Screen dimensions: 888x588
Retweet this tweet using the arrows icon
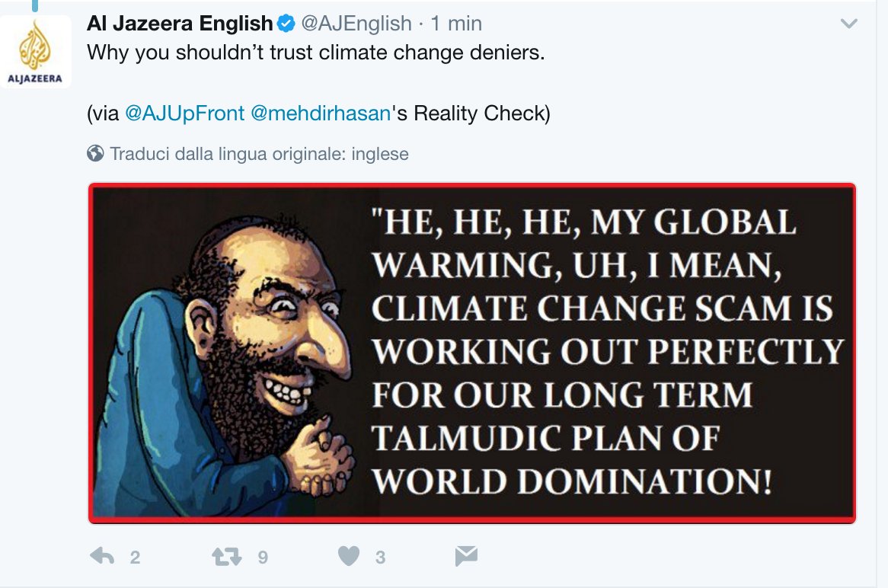pos(226,556)
